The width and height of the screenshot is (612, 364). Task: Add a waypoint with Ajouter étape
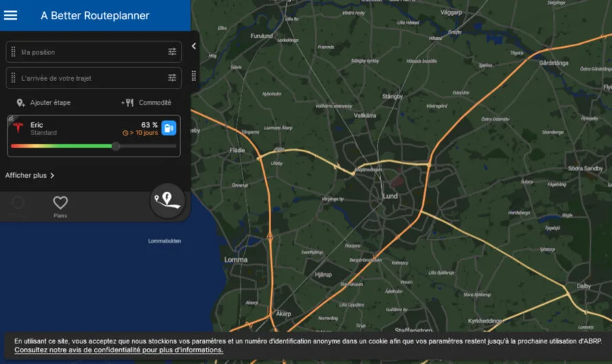coord(43,102)
